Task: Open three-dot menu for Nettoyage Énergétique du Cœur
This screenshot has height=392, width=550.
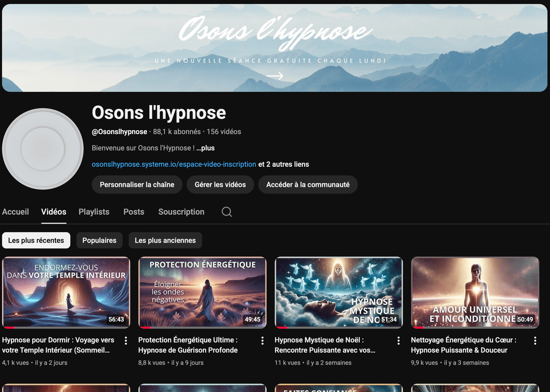Action: 535,341
